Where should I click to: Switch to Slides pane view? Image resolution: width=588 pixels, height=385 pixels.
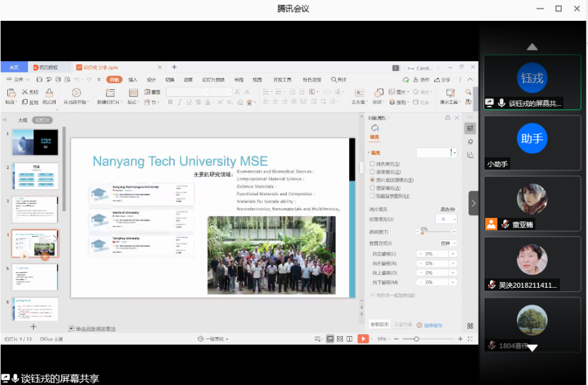[x=42, y=120]
